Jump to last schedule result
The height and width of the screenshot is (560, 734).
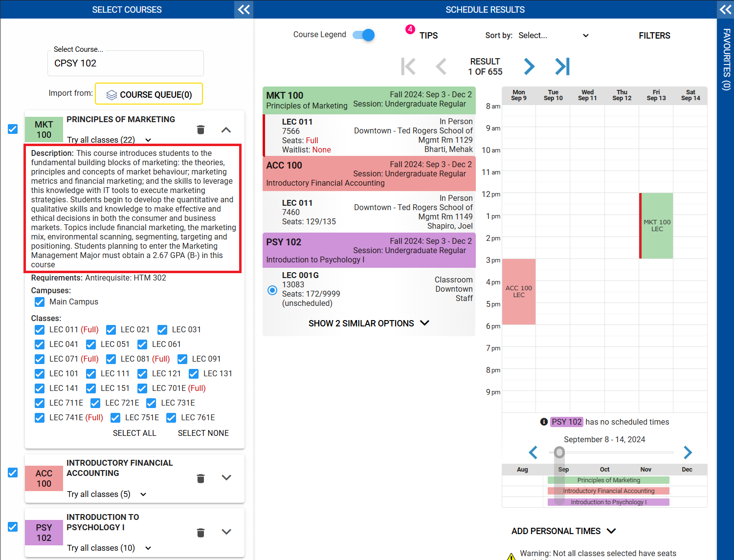pos(562,66)
